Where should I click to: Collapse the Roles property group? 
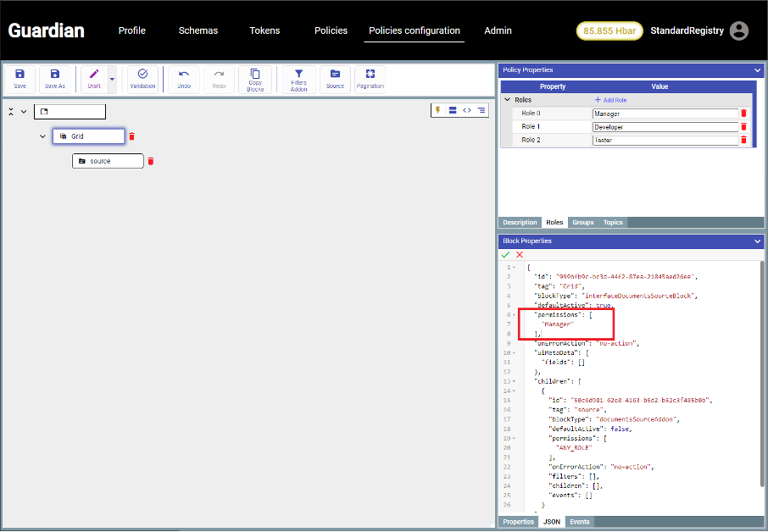(507, 100)
